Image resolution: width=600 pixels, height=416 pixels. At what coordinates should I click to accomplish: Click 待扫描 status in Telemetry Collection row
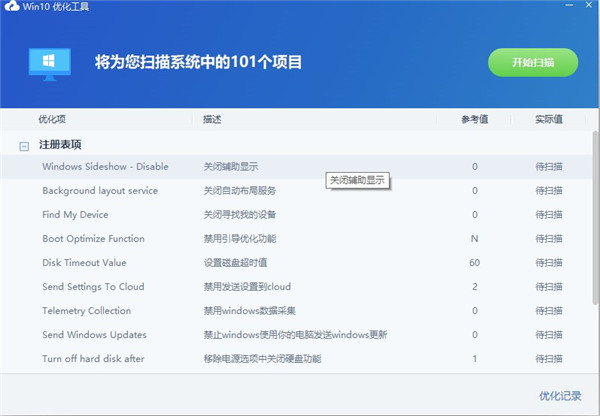tap(549, 311)
